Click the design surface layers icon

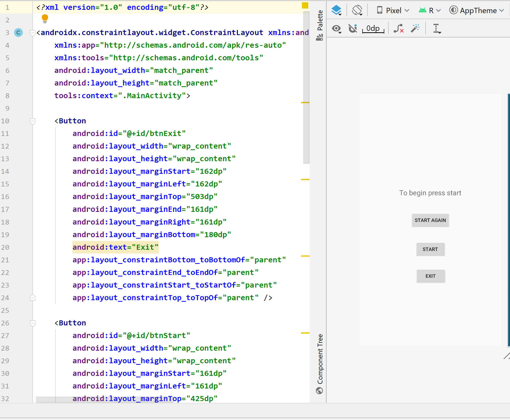(337, 10)
